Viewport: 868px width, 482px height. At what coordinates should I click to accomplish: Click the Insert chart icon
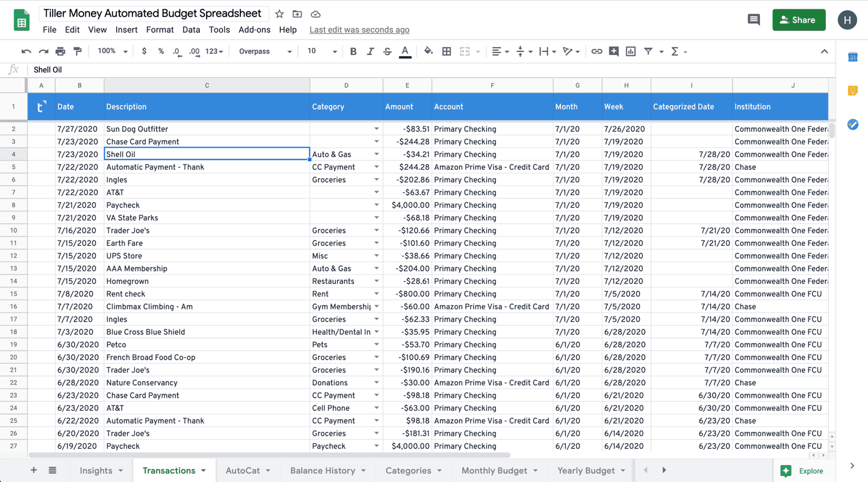coord(630,52)
